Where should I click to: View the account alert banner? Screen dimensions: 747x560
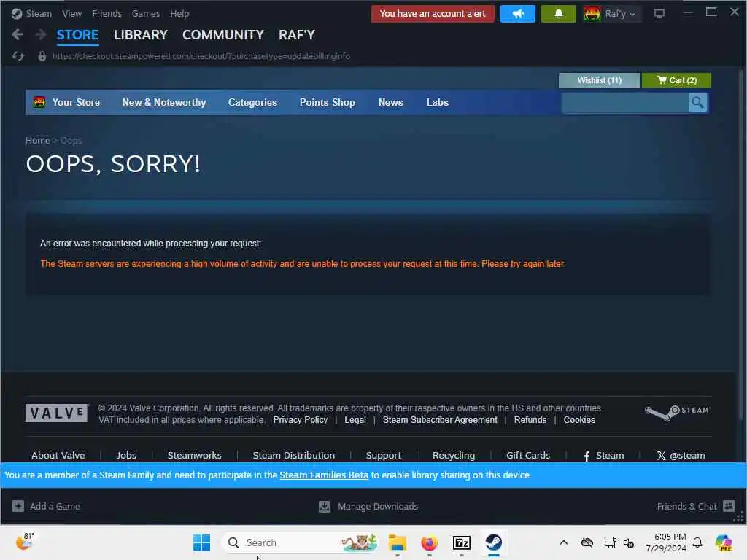pyautogui.click(x=433, y=14)
